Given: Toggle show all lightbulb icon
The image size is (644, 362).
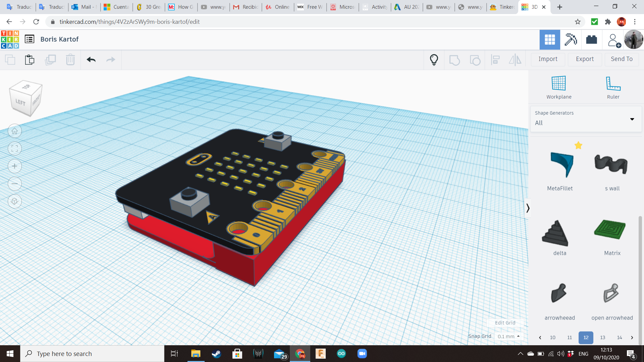Looking at the screenshot, I should point(434,60).
